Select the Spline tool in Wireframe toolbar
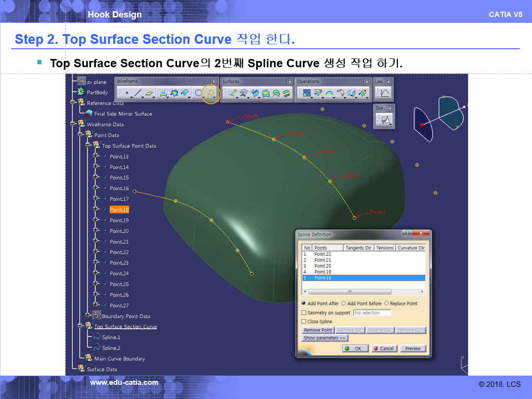The height and width of the screenshot is (399, 532). tap(210, 93)
